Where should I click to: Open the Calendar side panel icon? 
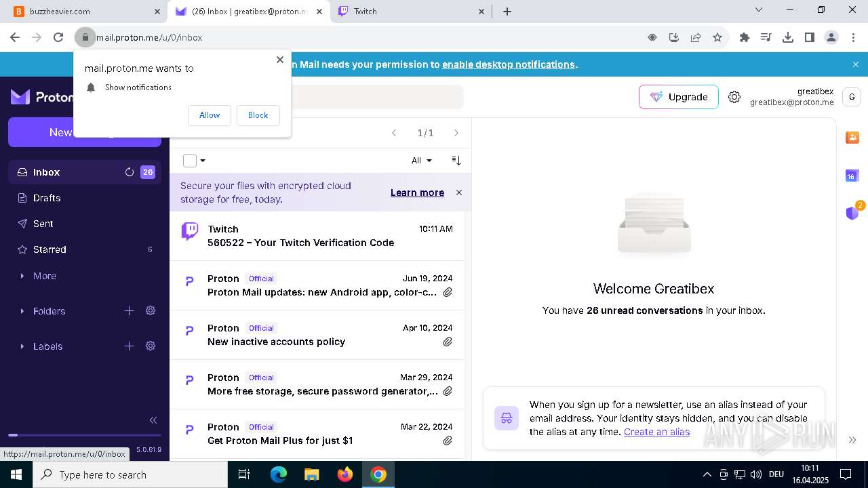tap(852, 176)
